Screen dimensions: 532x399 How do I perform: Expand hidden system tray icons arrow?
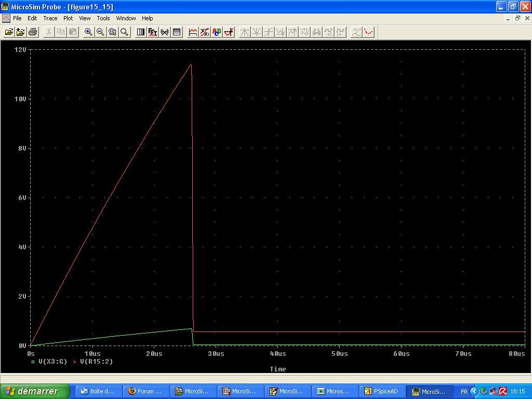click(474, 392)
